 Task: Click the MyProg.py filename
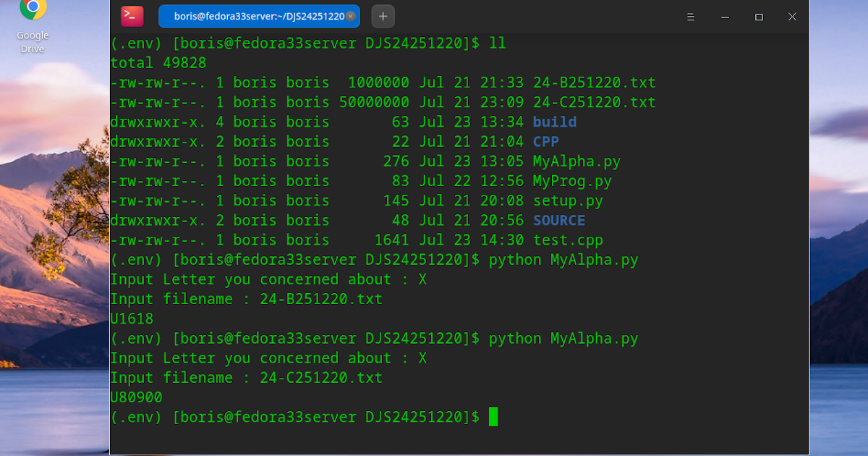(572, 180)
